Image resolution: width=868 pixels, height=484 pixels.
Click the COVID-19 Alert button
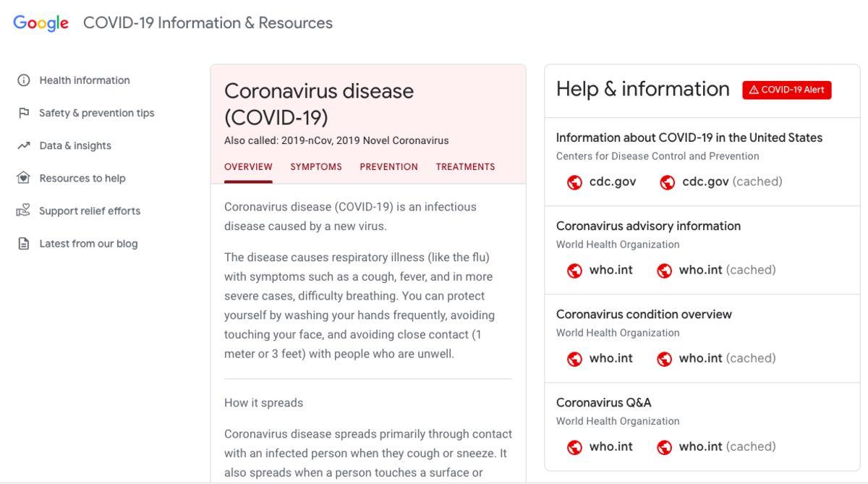786,90
